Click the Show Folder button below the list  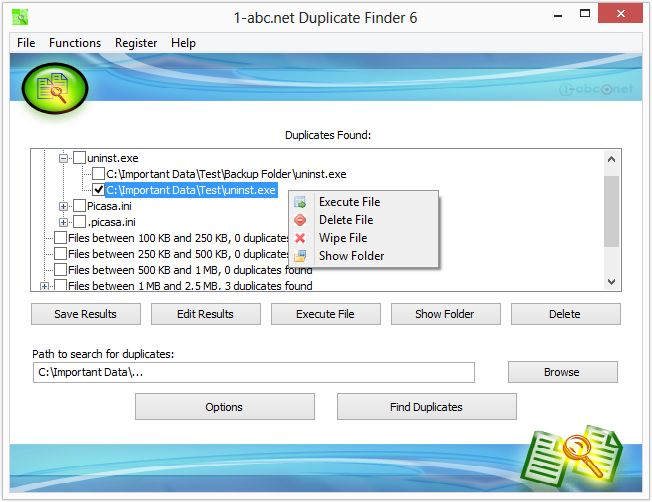pos(445,314)
